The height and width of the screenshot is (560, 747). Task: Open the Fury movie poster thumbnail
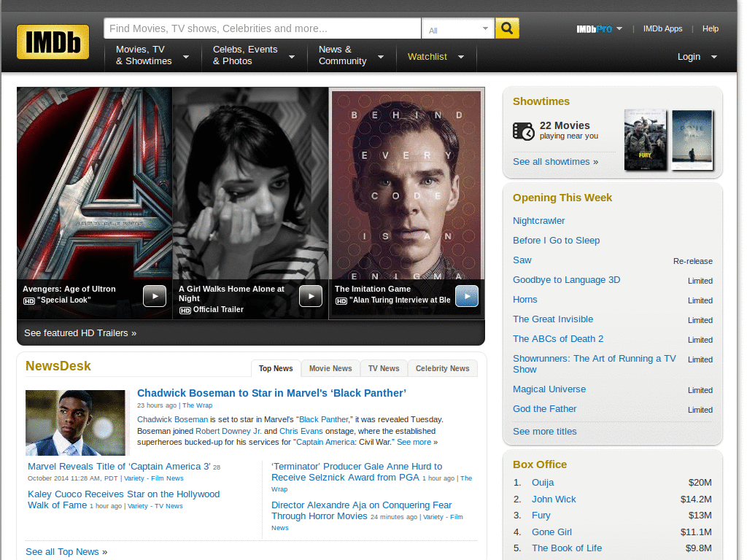[645, 139]
